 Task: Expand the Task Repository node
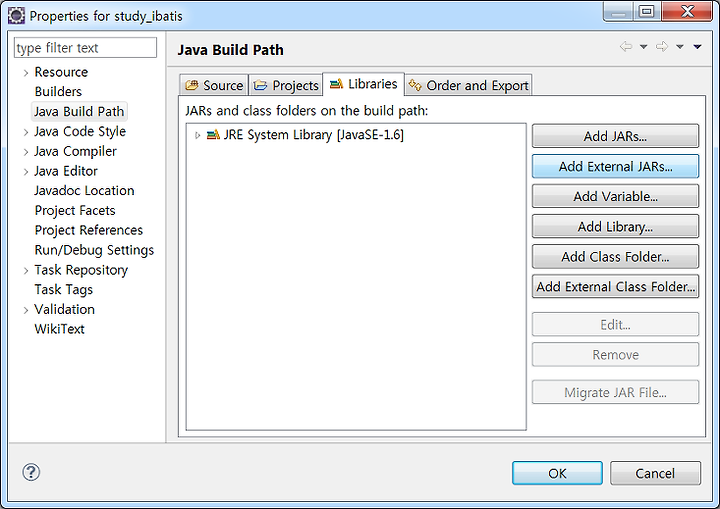26,270
